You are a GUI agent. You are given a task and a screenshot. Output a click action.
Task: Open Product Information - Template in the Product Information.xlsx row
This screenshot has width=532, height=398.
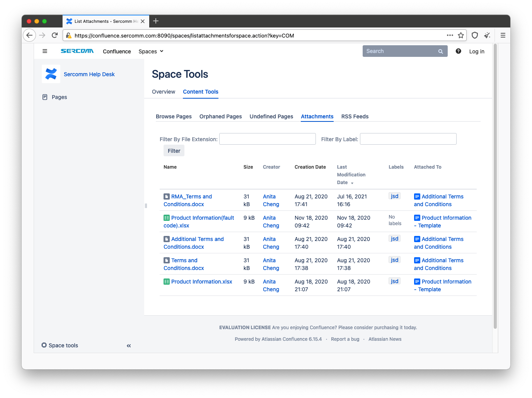(x=443, y=285)
